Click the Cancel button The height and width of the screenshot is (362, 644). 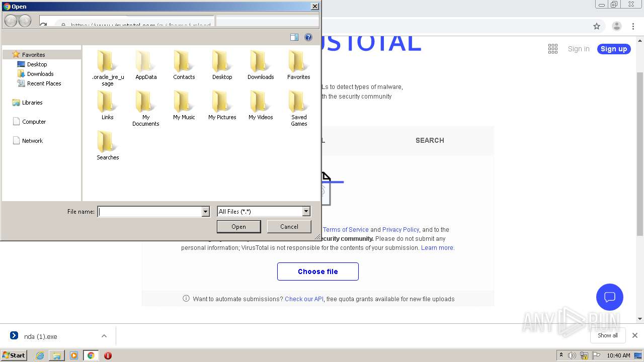[x=289, y=227]
